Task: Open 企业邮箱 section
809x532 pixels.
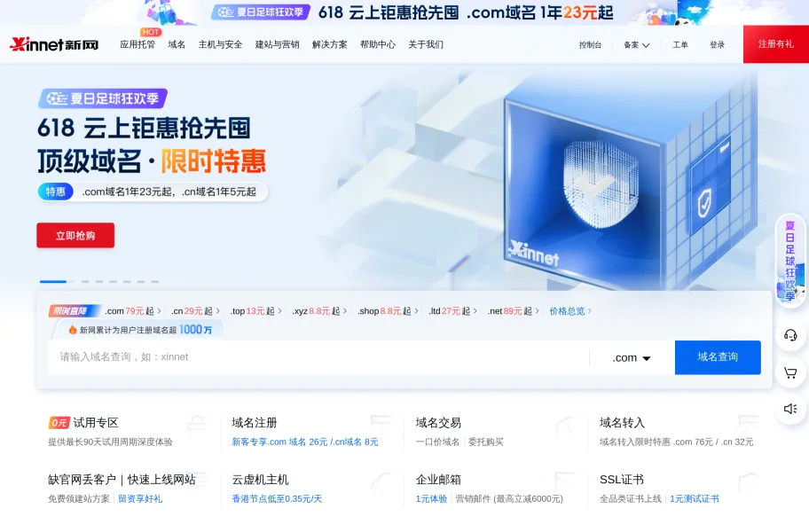Action: pyautogui.click(x=438, y=480)
